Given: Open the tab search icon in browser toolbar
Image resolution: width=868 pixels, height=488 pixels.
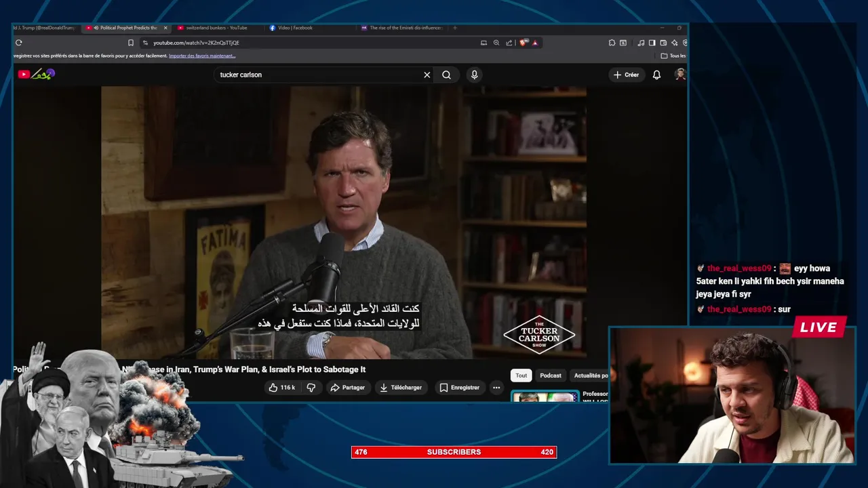Looking at the screenshot, I should 623,43.
